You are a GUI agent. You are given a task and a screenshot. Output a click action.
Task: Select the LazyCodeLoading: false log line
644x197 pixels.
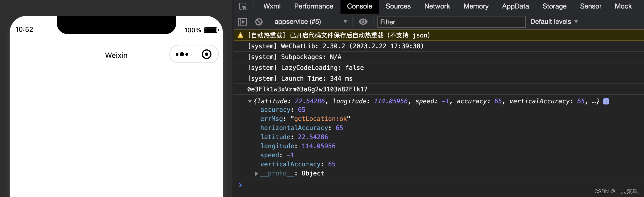click(306, 68)
